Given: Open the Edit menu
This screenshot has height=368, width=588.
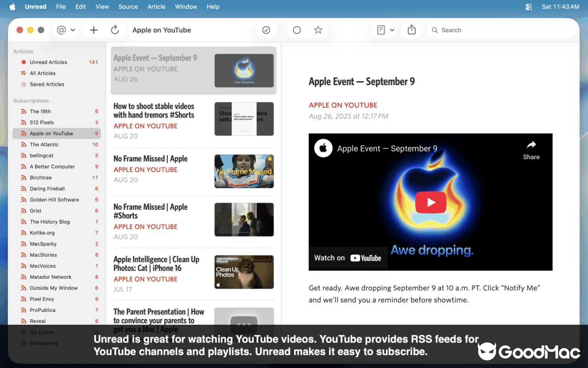Looking at the screenshot, I should coord(81,6).
